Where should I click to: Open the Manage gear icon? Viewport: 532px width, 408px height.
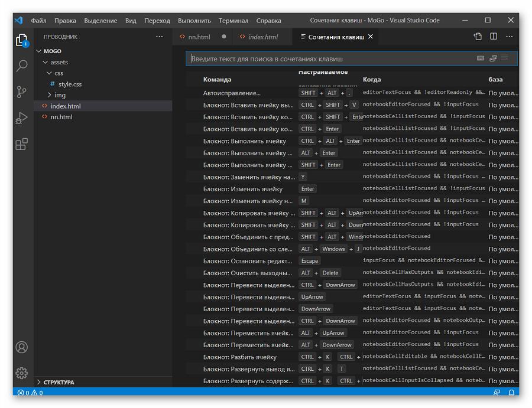pos(22,373)
